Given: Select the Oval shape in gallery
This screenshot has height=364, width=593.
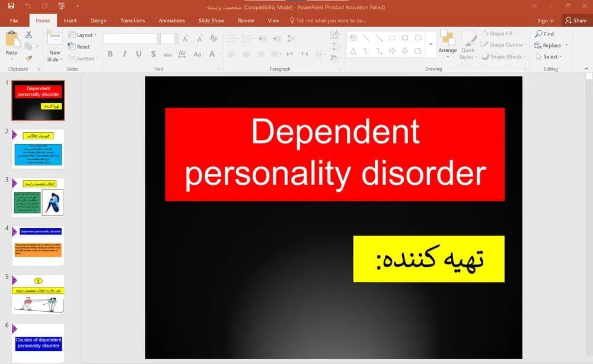Looking at the screenshot, I should pos(404,38).
